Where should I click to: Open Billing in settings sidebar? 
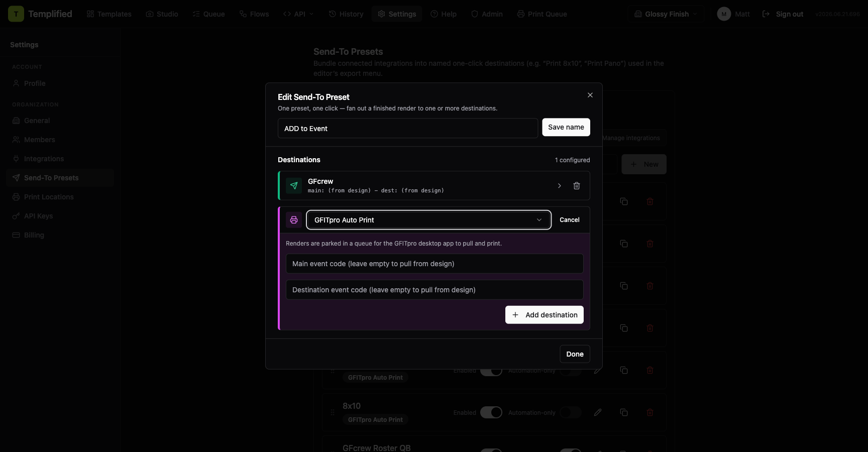tap(60, 235)
